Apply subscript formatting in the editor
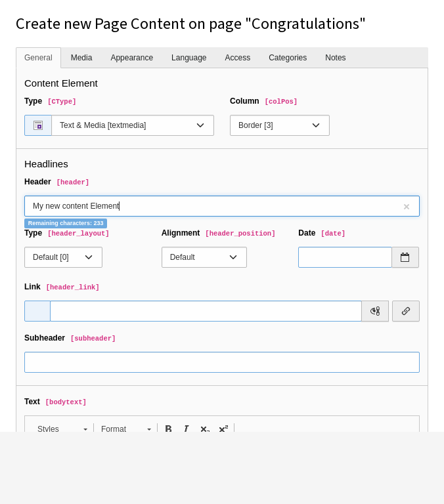Viewport: 444px width, 504px height. click(205, 429)
